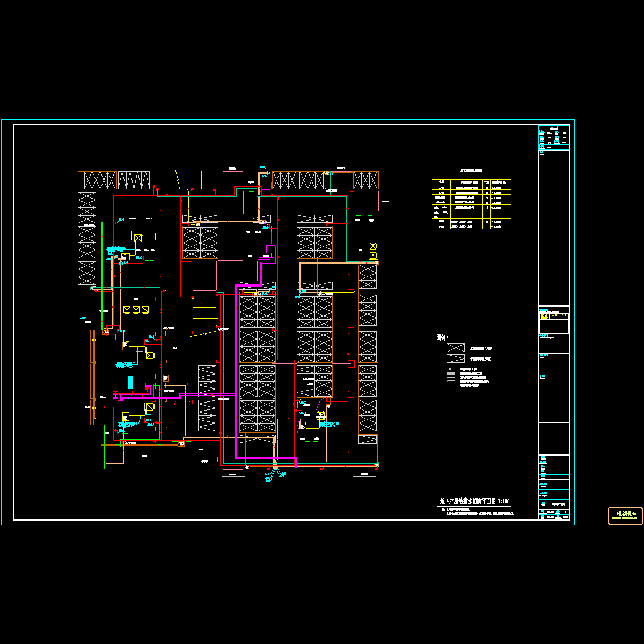Select the drawing title with 1:150 scale
Image resolution: width=644 pixels, height=644 pixels.
coord(474,501)
